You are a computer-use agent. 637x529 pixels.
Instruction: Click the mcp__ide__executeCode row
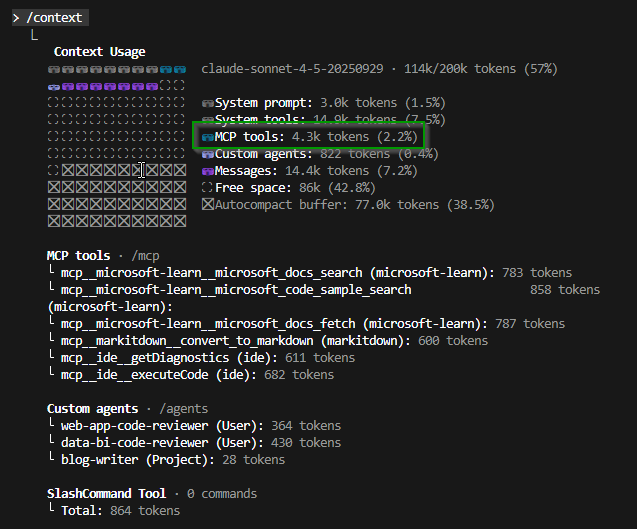coord(191,375)
